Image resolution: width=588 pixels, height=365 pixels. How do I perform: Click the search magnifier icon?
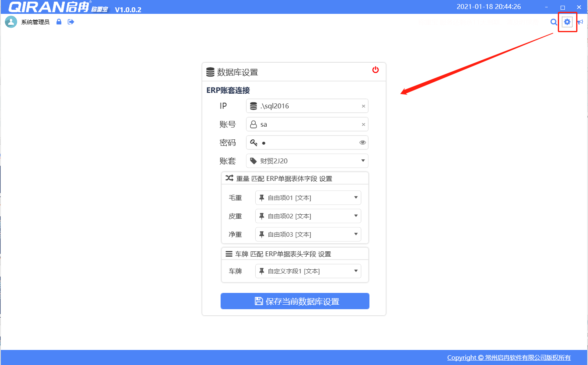[553, 22]
